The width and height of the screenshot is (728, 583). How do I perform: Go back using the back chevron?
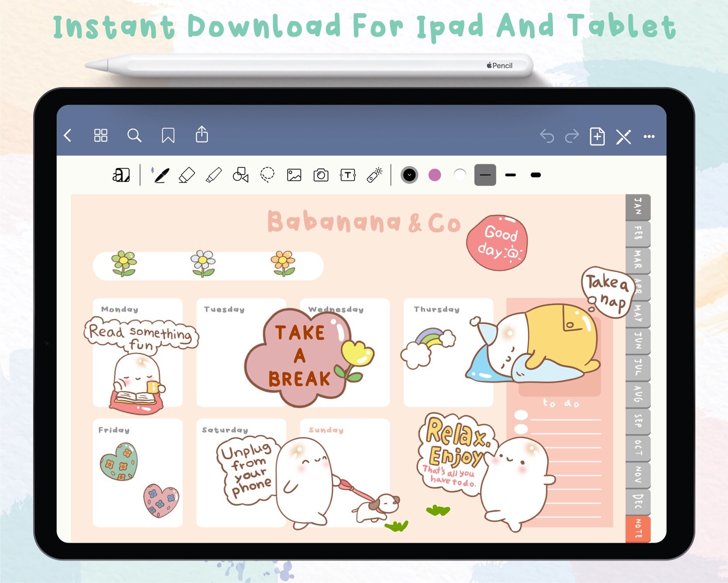tap(68, 136)
